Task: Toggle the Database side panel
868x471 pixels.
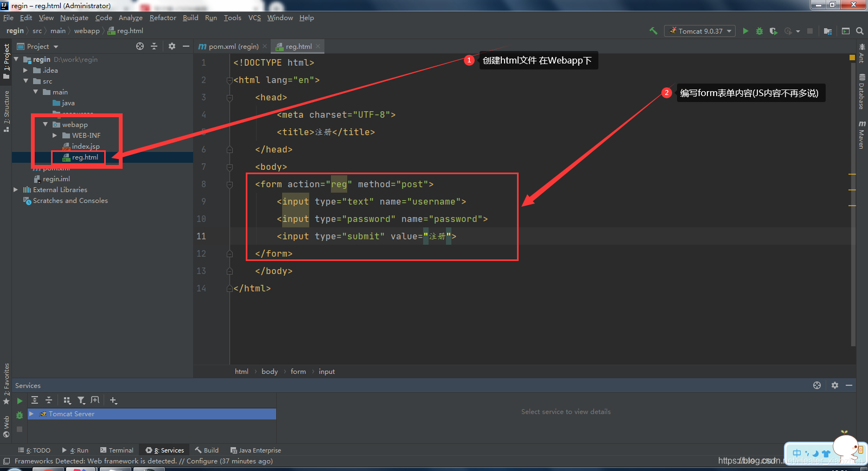Action: 861,92
